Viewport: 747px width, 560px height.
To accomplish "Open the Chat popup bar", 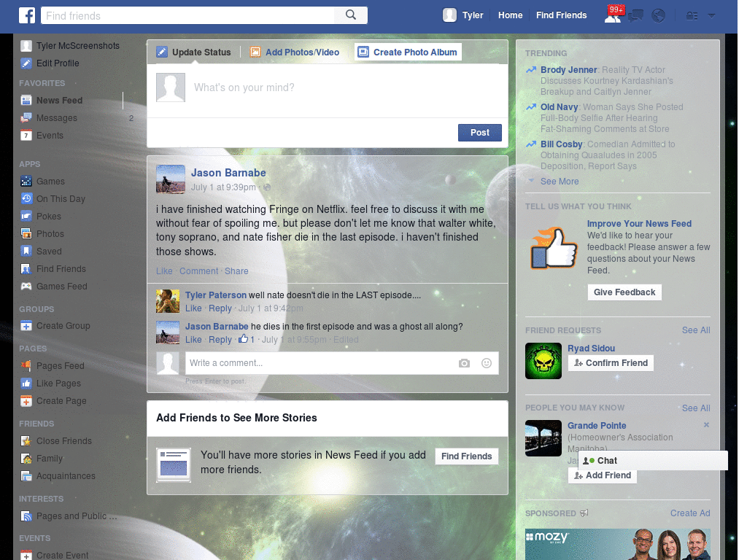I will [x=653, y=461].
